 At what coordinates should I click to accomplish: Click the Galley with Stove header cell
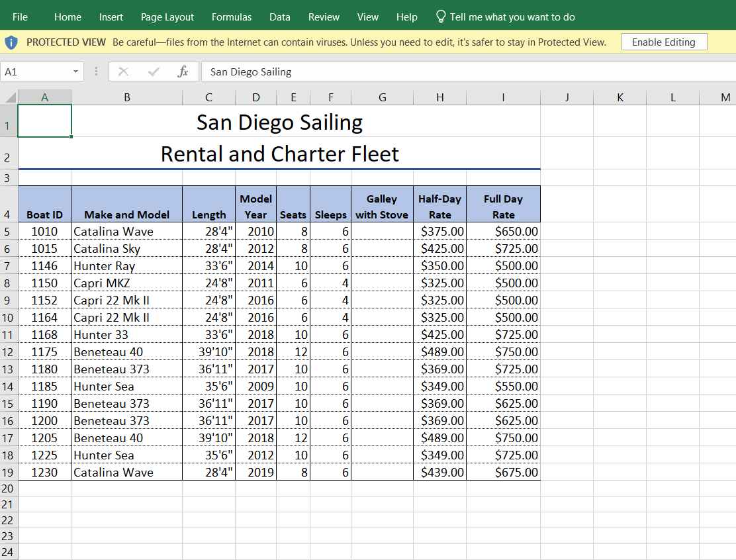pyautogui.click(x=382, y=204)
